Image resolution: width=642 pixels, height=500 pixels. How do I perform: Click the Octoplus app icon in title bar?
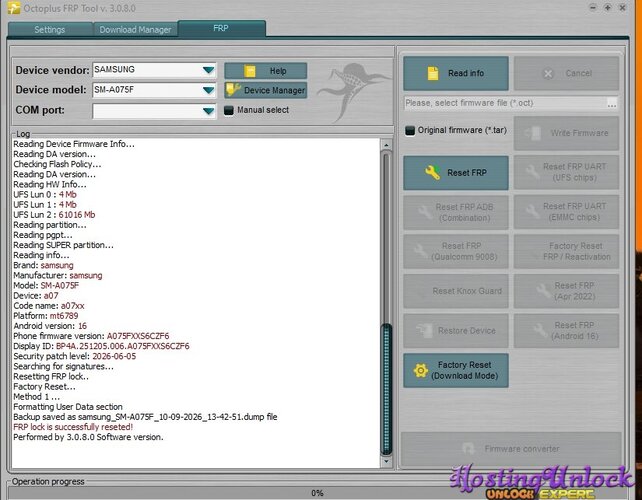pos(14,7)
